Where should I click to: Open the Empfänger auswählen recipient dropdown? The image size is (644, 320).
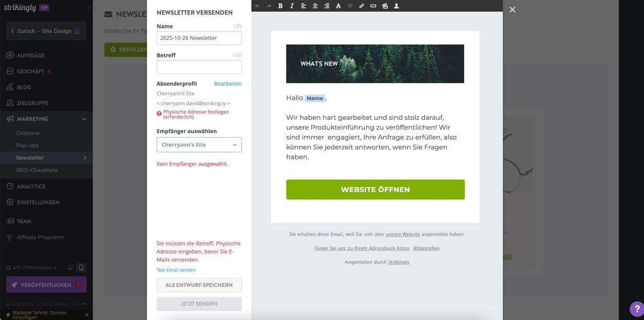[x=199, y=144]
